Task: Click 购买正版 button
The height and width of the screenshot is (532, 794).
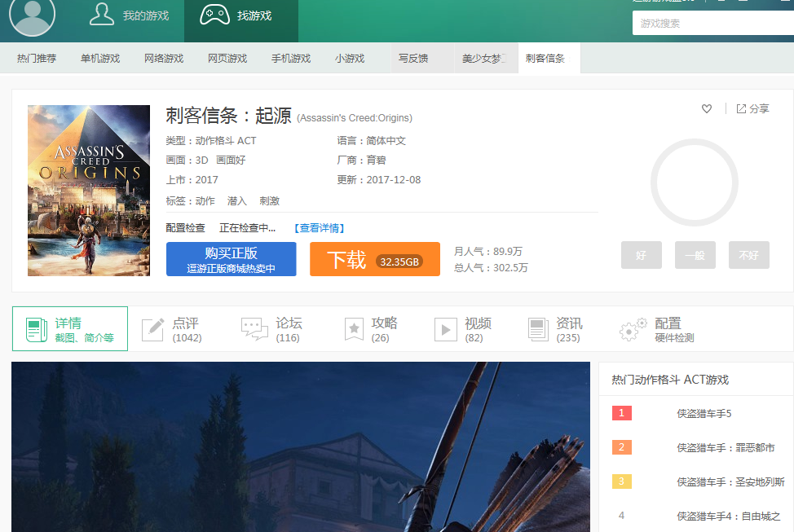Action: pos(231,258)
